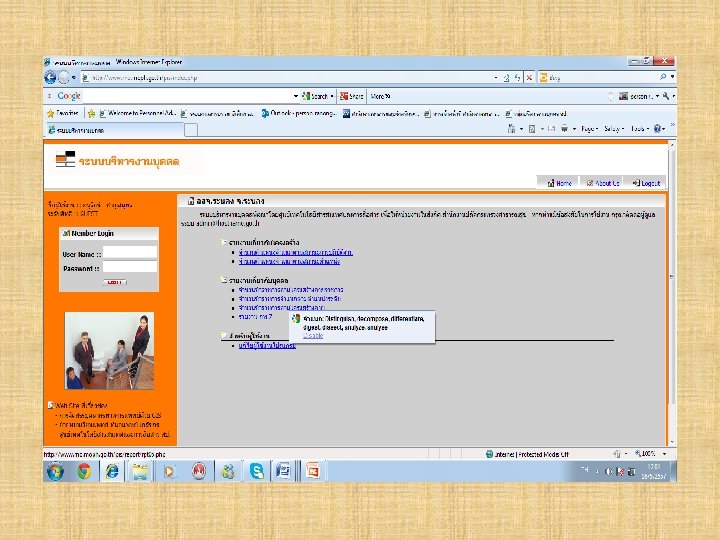Screen dimensions: 720x540
Task: Expand the address bar URL dropdown
Action: (x=496, y=78)
